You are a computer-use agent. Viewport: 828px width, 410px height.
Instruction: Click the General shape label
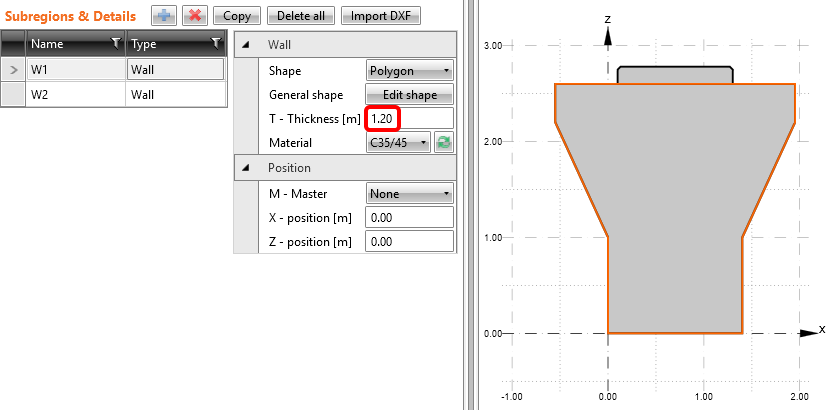(306, 95)
